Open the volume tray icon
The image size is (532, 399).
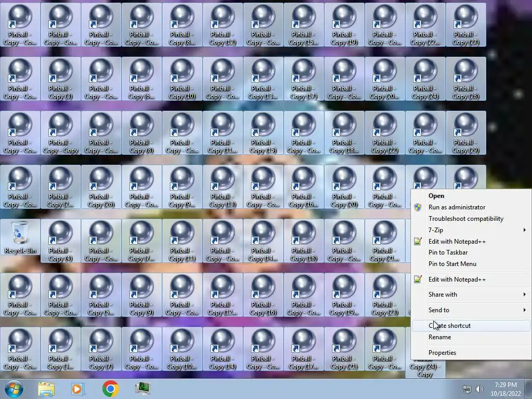pyautogui.click(x=479, y=390)
